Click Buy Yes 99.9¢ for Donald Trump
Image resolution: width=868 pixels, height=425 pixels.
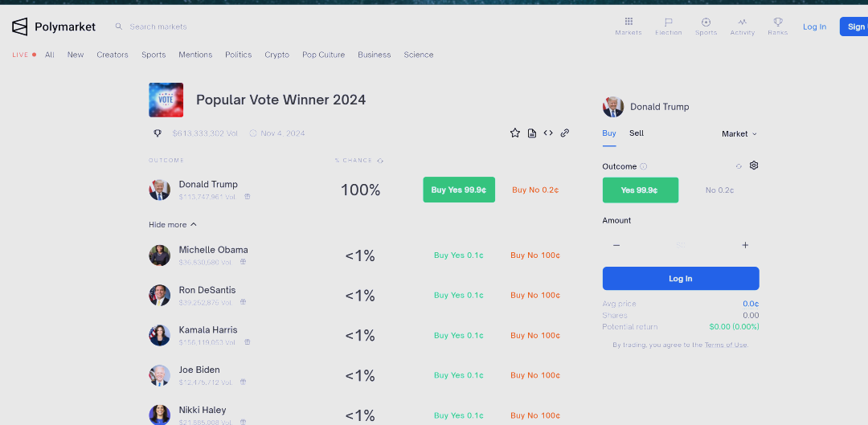click(459, 190)
